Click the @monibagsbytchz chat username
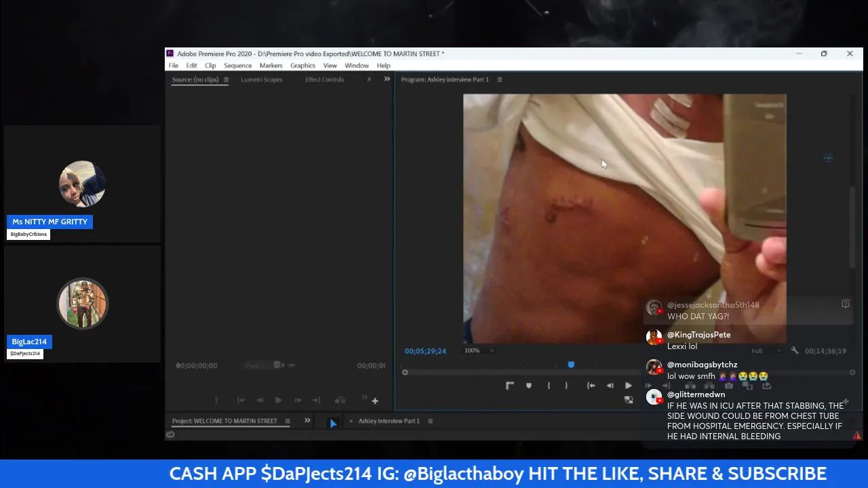Viewport: 868px width, 488px height. coord(702,365)
